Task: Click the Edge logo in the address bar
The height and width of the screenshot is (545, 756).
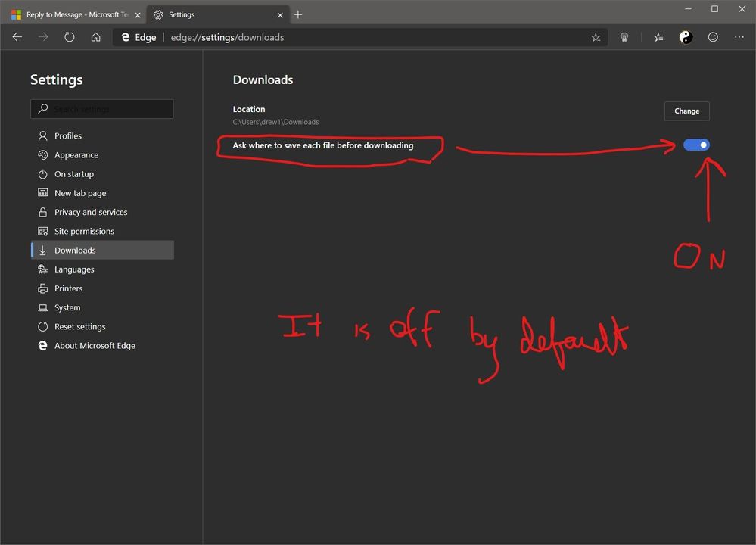Action: (126, 37)
